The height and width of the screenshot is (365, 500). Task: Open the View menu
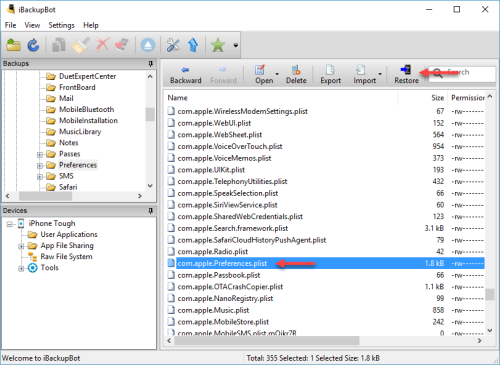coord(32,25)
